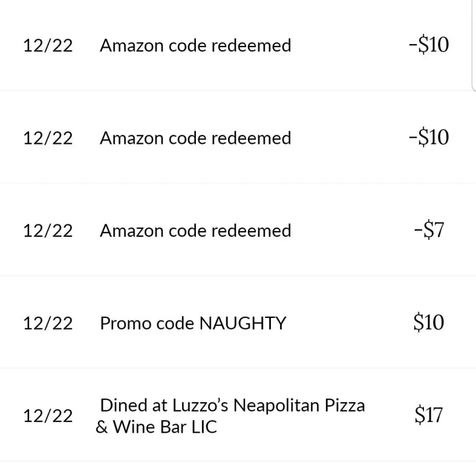Select the date on the second transaction row
The image size is (476, 463).
click(x=48, y=138)
